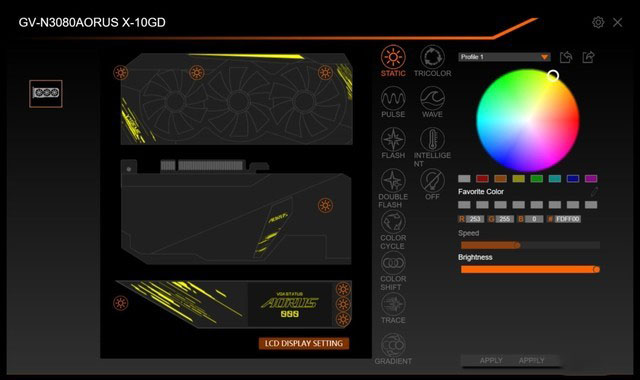Image resolution: width=640 pixels, height=380 pixels.
Task: Select the bottom LED zone beside the LCD
Action: pos(343,319)
